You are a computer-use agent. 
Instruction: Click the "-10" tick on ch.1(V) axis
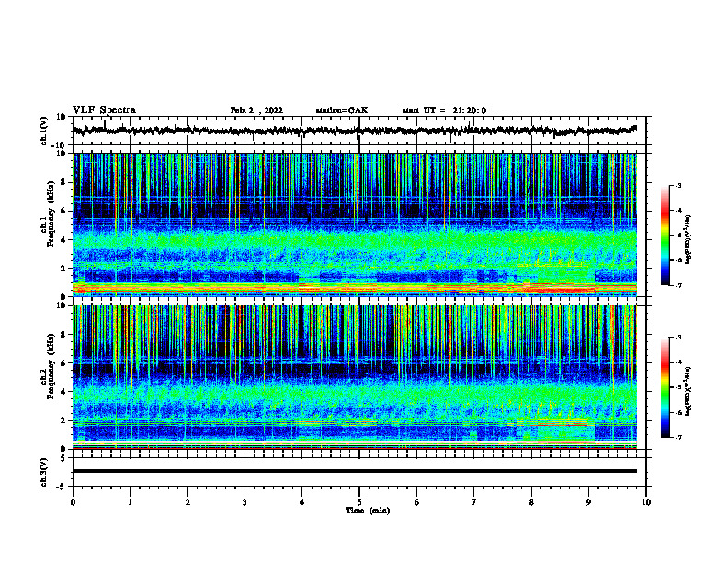60,145
